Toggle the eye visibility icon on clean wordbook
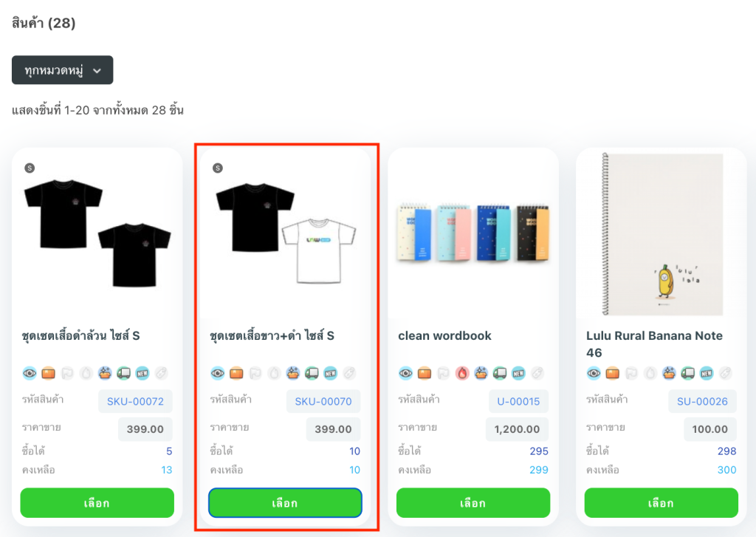This screenshot has height=537, width=756. coord(406,373)
